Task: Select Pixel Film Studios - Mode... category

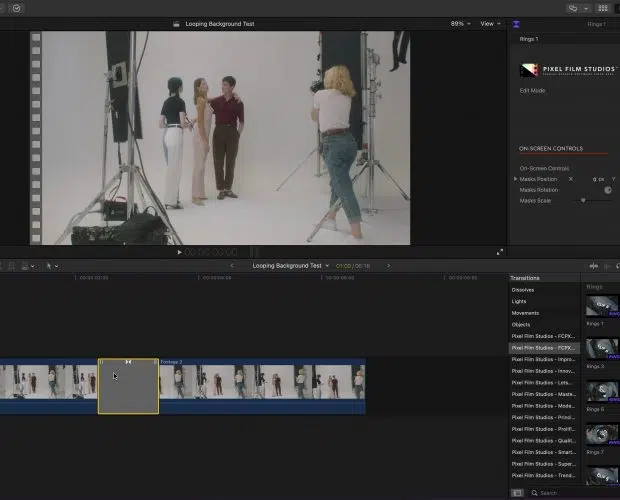Action: coord(544,406)
